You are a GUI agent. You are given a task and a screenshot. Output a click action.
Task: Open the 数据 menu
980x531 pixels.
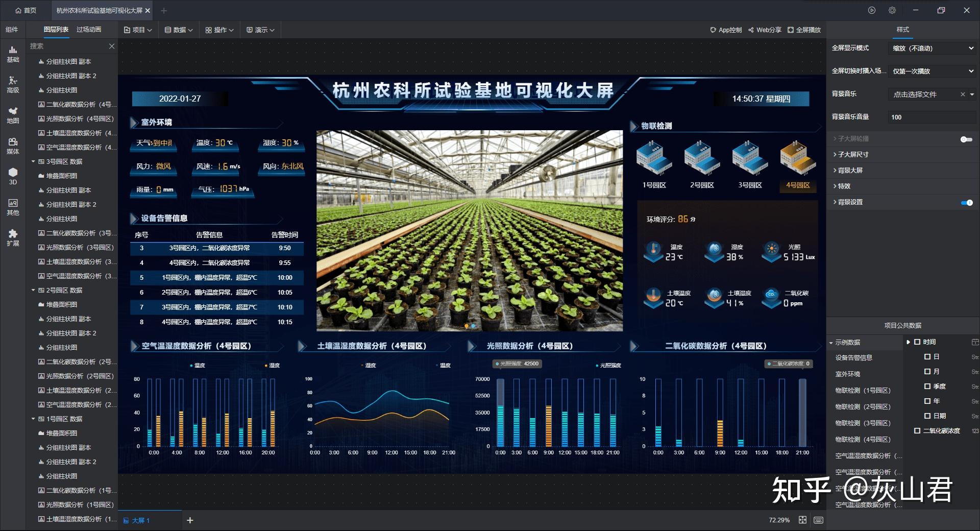[179, 30]
